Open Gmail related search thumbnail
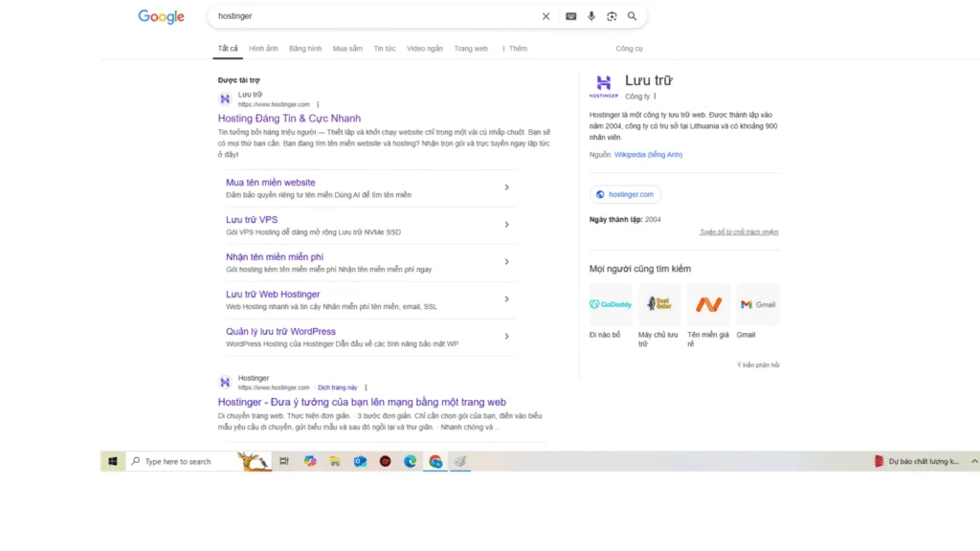980x551 pixels. coord(758,304)
